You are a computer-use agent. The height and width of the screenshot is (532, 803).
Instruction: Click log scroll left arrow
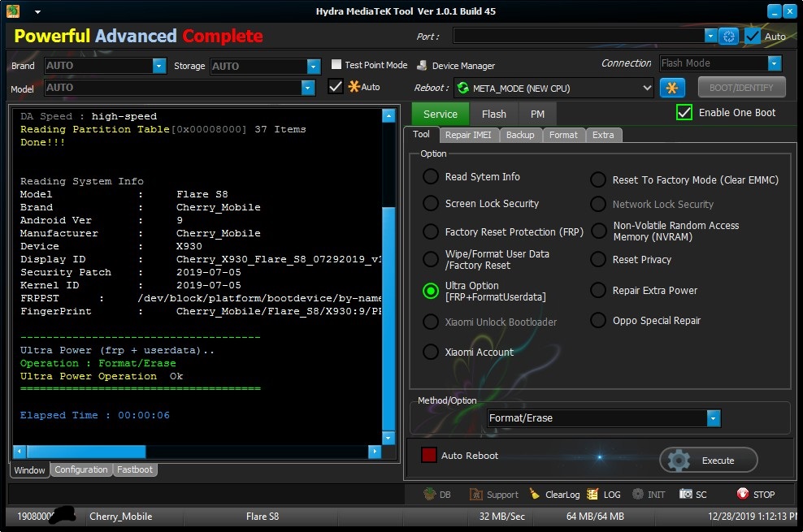click(x=20, y=451)
